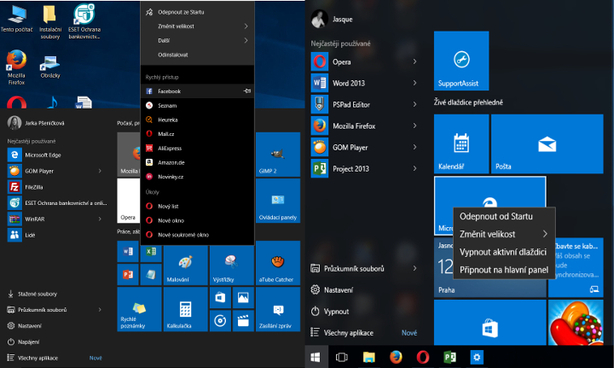Open Změnit velikost in right context menu

click(504, 234)
